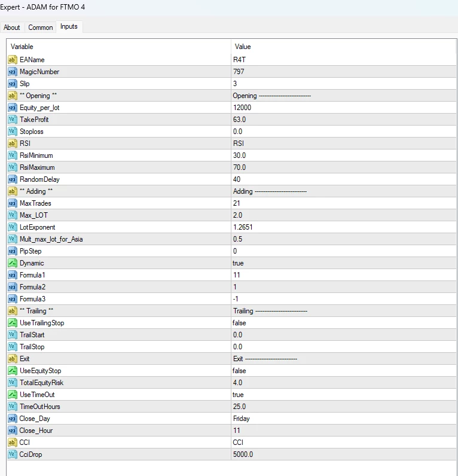Select the Inputs tab
The width and height of the screenshot is (458, 476).
point(69,27)
